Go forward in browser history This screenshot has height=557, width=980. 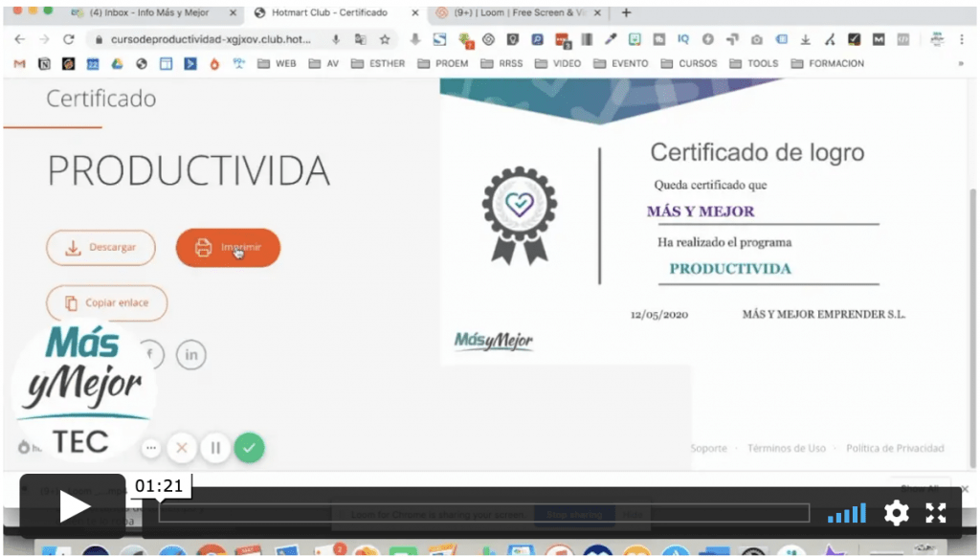point(44,39)
